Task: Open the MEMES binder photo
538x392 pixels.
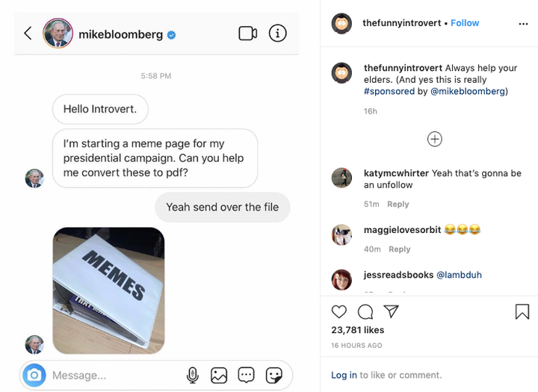Action: click(108, 290)
